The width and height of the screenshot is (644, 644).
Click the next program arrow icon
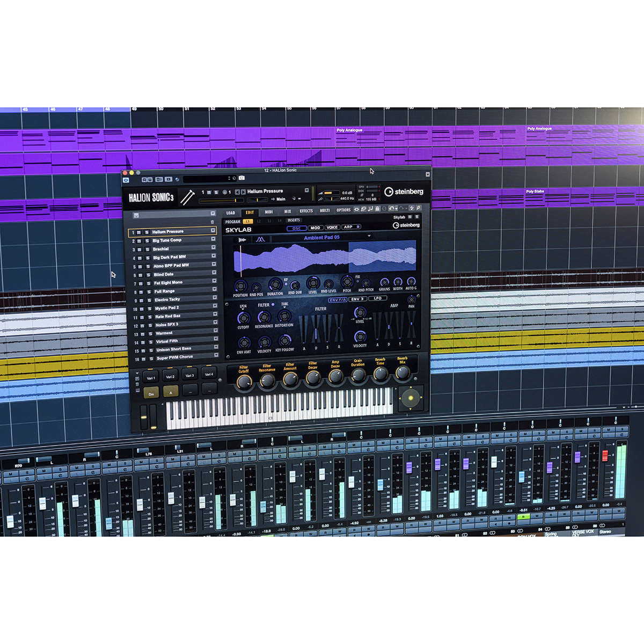point(243,192)
